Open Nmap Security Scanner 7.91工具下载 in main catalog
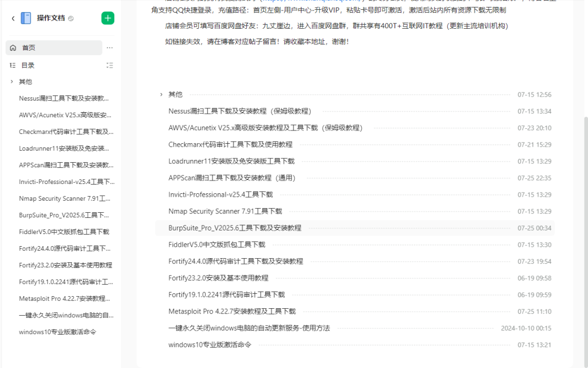Screen dimensions: 588x368 225,211
